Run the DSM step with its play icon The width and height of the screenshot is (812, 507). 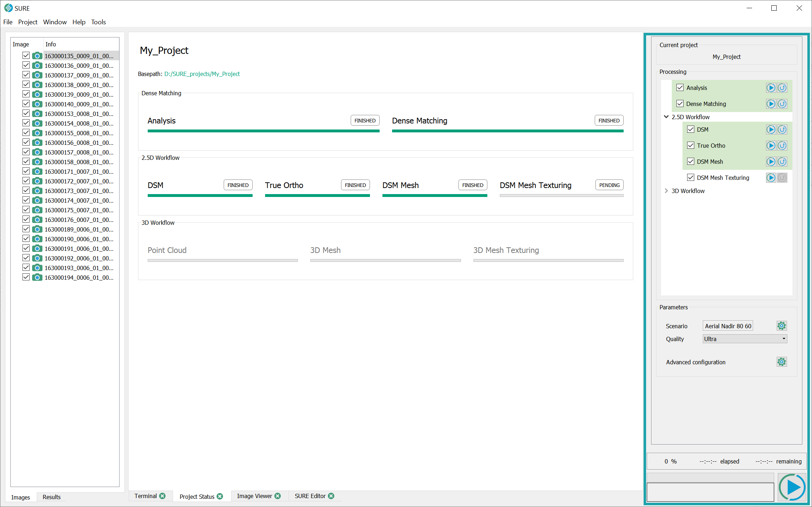pos(771,130)
